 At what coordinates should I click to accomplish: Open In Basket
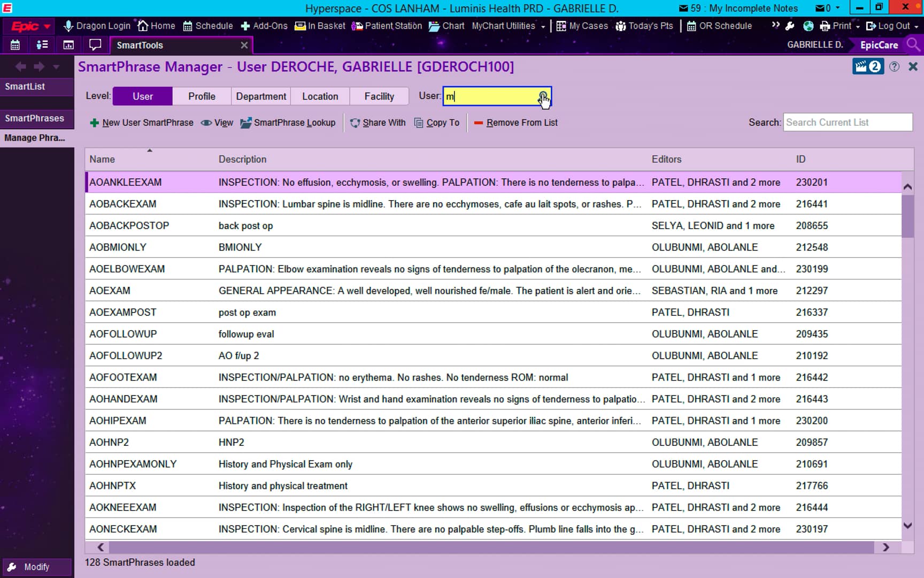(x=320, y=26)
